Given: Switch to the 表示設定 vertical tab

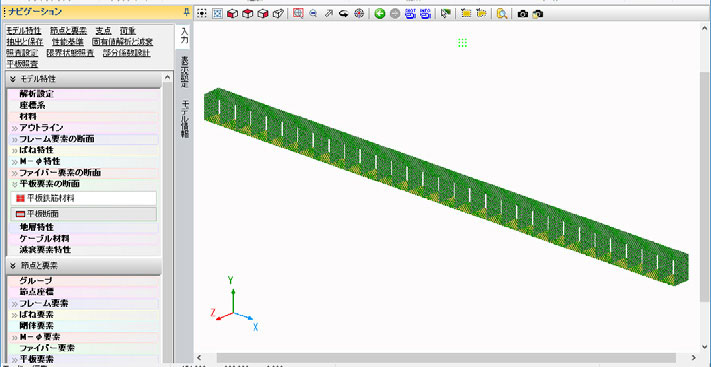Looking at the screenshot, I should coord(185,72).
